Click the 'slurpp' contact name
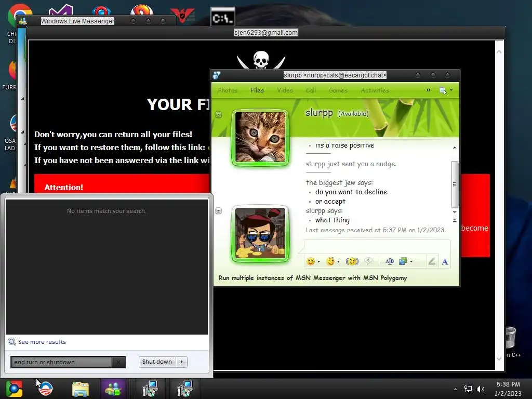Viewport: 532px width, 399px height. 319,112
